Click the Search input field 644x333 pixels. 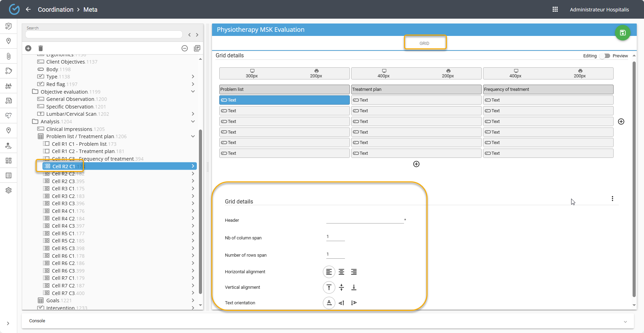click(104, 35)
